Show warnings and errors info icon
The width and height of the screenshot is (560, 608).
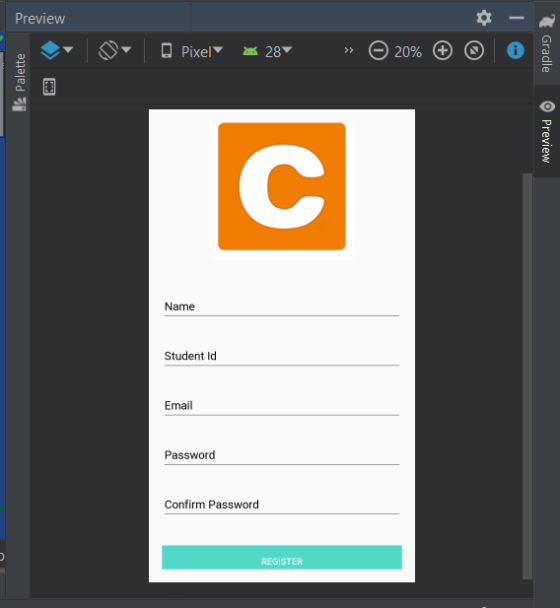[x=515, y=50]
